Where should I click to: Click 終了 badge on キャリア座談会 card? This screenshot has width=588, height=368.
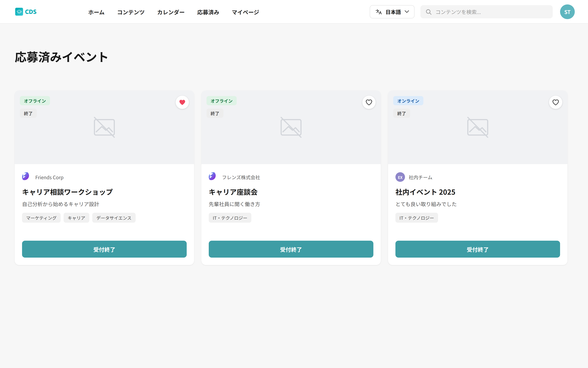(x=215, y=113)
